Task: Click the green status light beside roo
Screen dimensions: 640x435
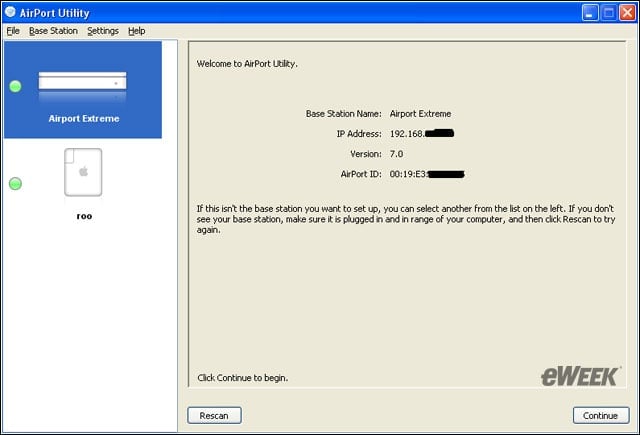Action: [16, 184]
